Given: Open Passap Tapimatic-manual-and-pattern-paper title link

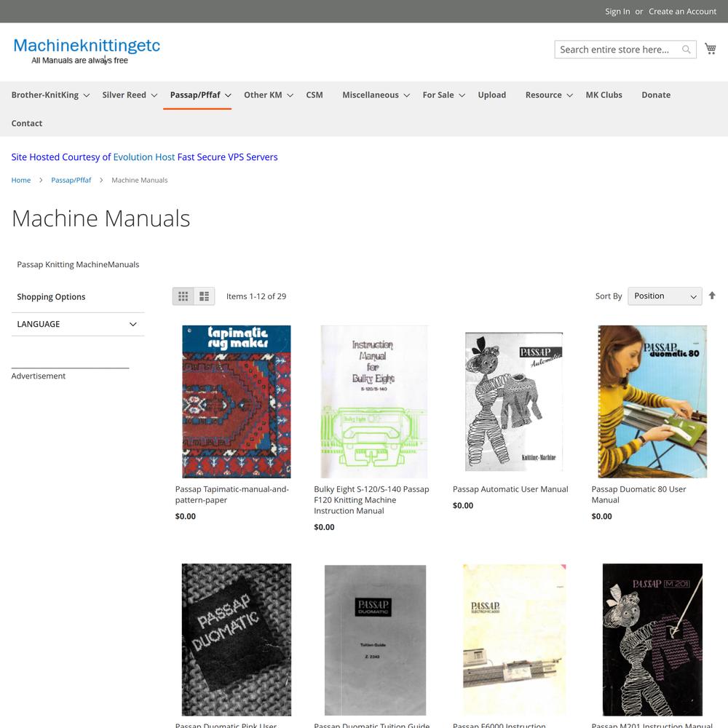Looking at the screenshot, I should [x=232, y=494].
